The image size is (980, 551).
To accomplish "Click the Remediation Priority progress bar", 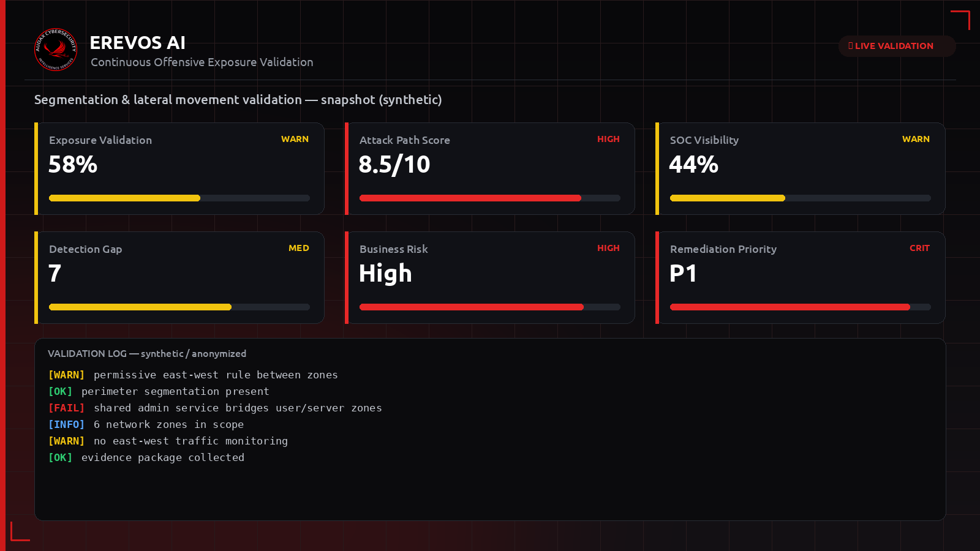I will (x=801, y=307).
